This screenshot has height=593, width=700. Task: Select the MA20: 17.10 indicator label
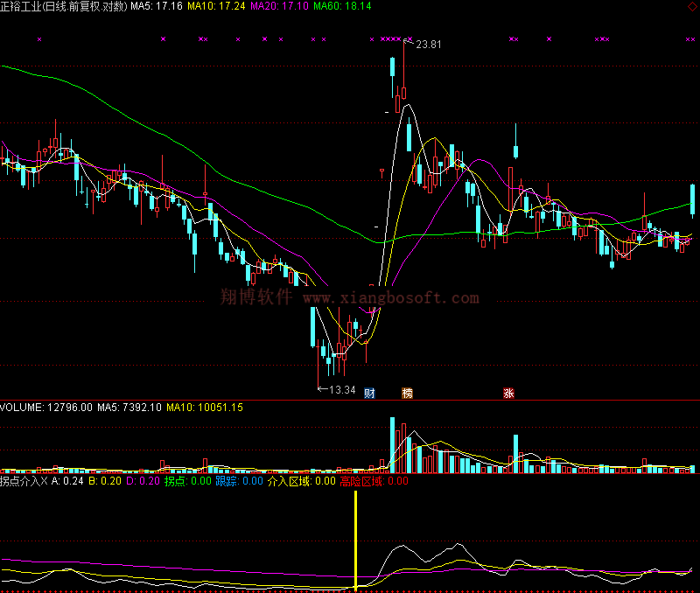pos(279,6)
